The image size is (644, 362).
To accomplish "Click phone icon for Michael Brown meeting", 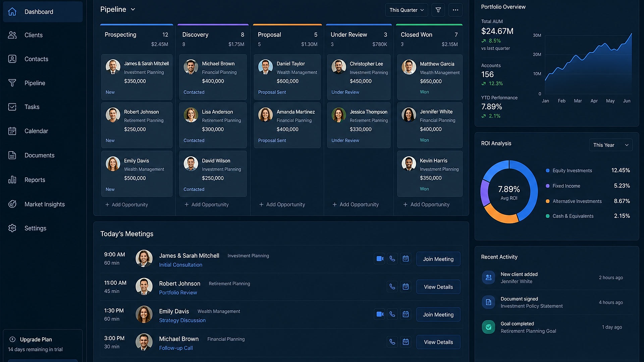I will [x=392, y=342].
